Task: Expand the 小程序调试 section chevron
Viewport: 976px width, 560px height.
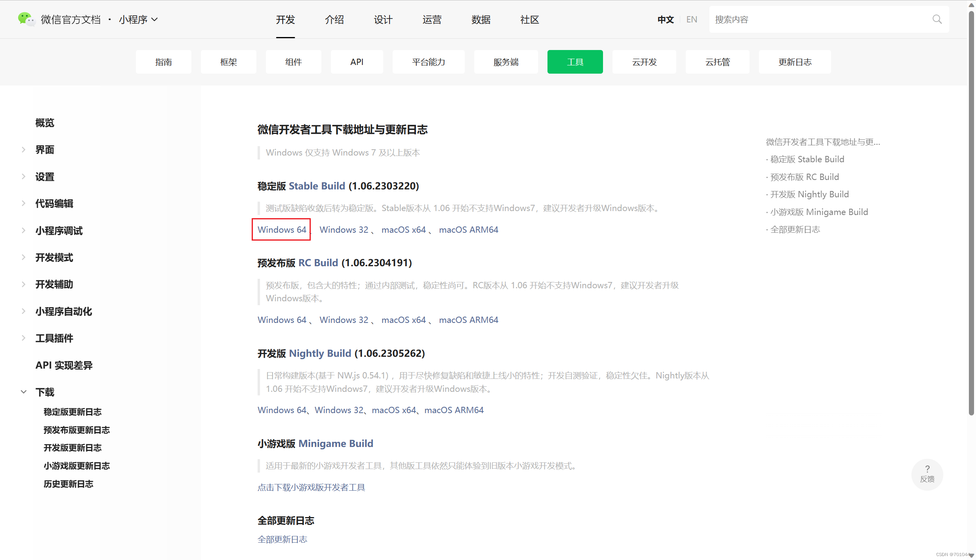Action: [24, 230]
